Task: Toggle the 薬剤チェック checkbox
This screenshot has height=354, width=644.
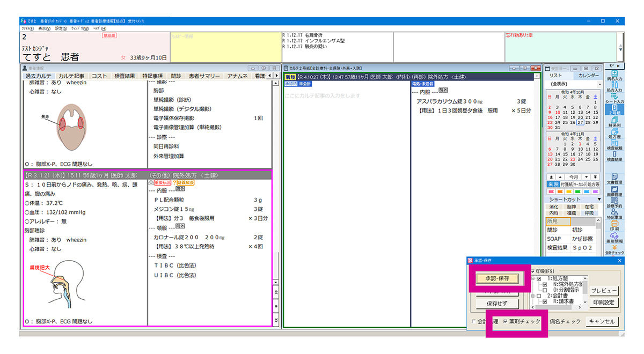Action: coord(505,321)
